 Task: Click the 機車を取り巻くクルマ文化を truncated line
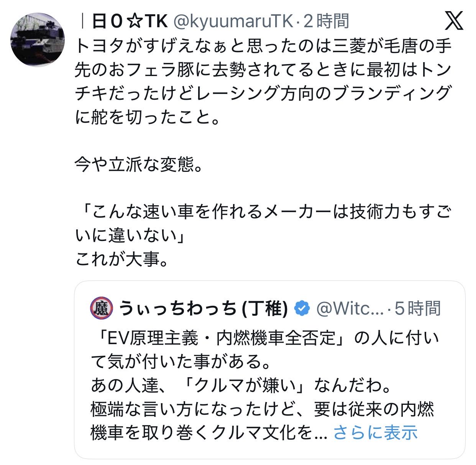click(x=209, y=432)
